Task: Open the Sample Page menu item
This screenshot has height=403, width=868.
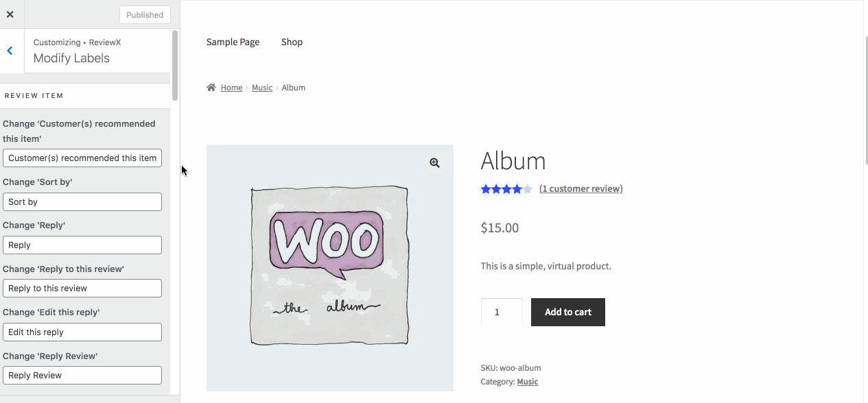Action: click(233, 42)
